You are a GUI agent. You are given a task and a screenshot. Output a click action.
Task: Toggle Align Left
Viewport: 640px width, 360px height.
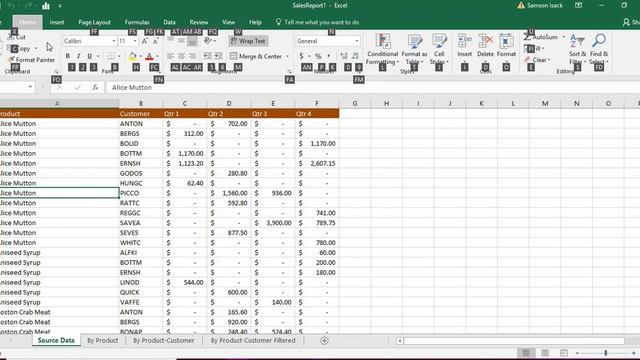click(170, 56)
